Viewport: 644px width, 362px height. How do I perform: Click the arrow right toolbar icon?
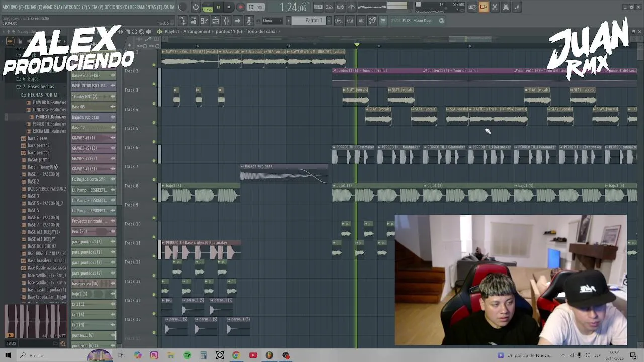coord(237,21)
